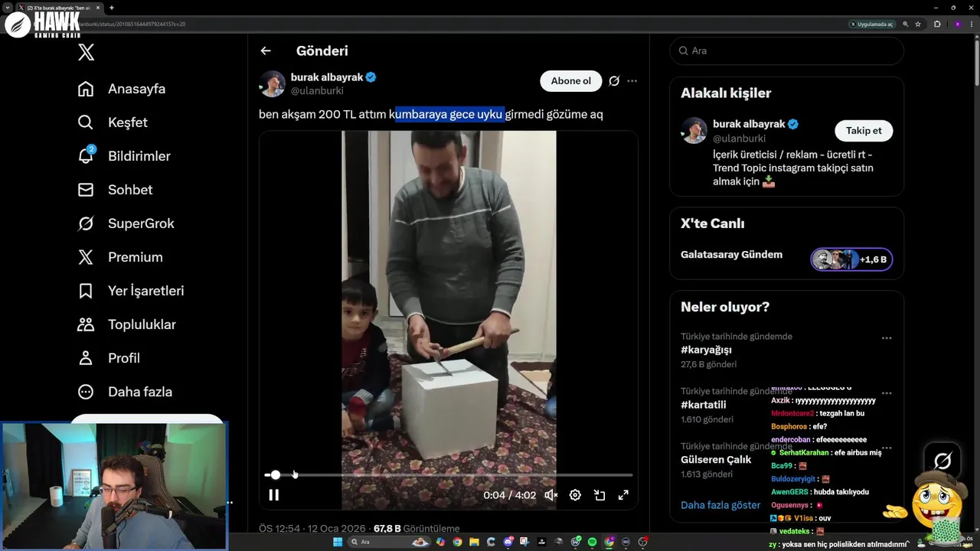The height and width of the screenshot is (551, 980).
Task: Open tab search dropdown arrow
Action: tap(7, 8)
